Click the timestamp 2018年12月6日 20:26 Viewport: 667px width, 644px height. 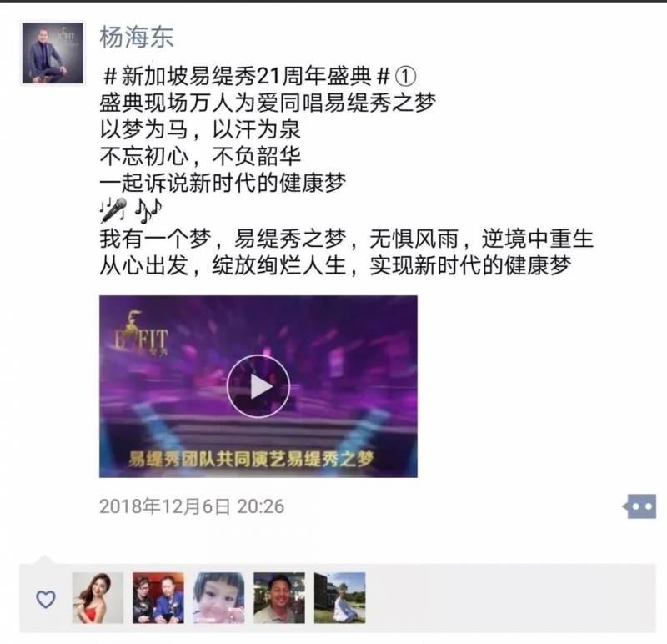pyautogui.click(x=192, y=506)
